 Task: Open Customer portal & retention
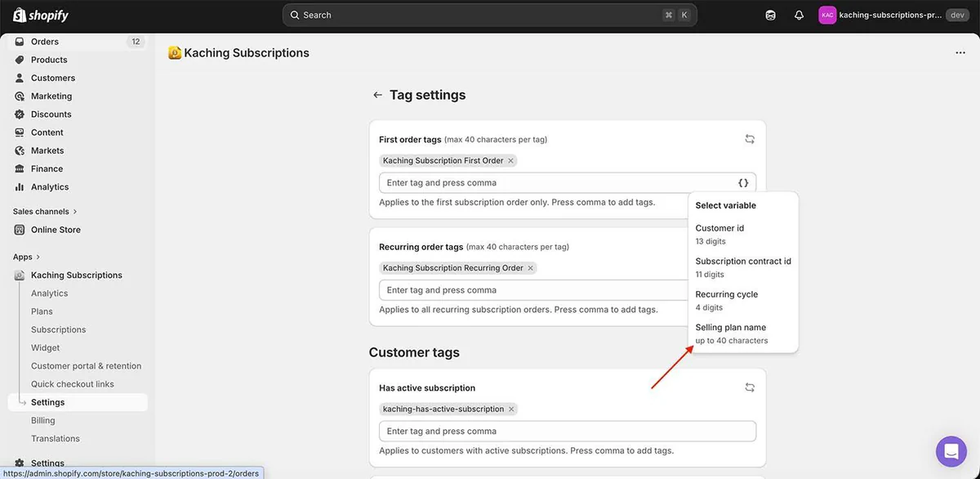tap(86, 366)
